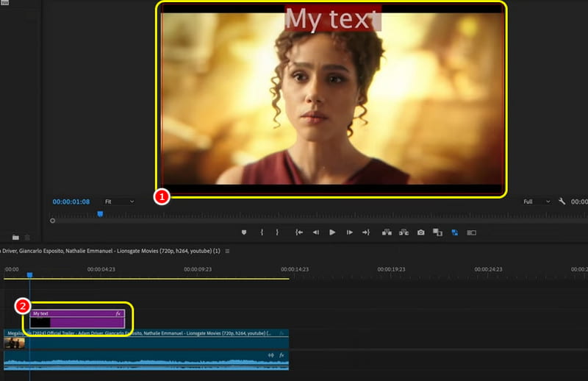This screenshot has width=588, height=381.
Task: Click the zoom scroll handle below the scrubber
Action: click(x=52, y=221)
